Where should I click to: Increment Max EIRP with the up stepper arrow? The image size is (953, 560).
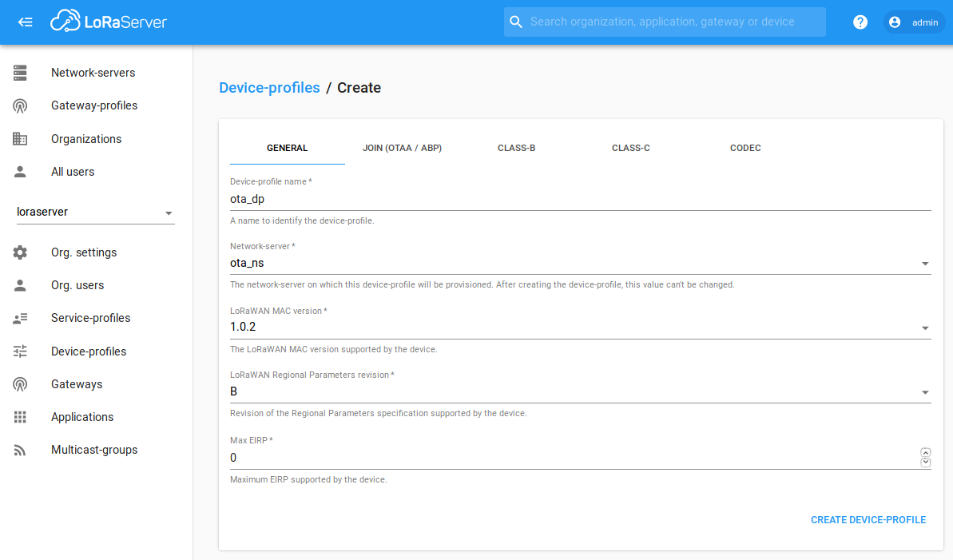(x=926, y=451)
